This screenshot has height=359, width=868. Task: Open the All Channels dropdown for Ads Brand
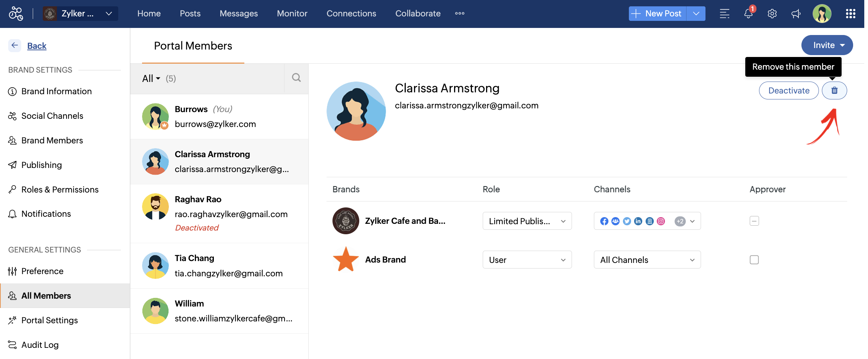(x=647, y=260)
